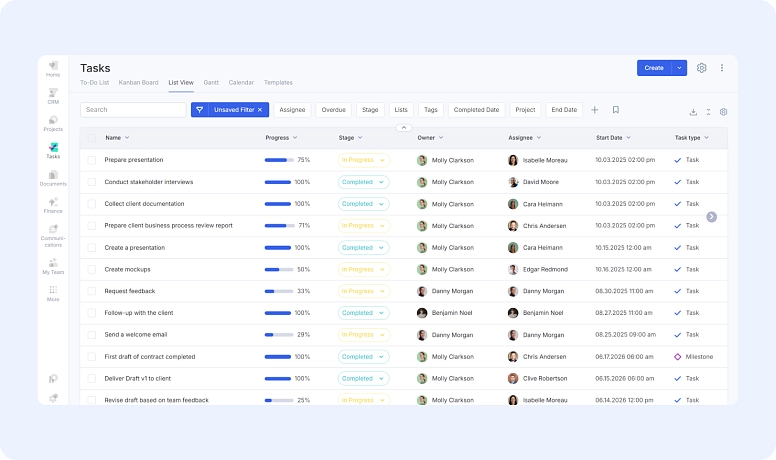The height and width of the screenshot is (460, 776).
Task: Open the Documents sidebar icon
Action: tap(53, 176)
